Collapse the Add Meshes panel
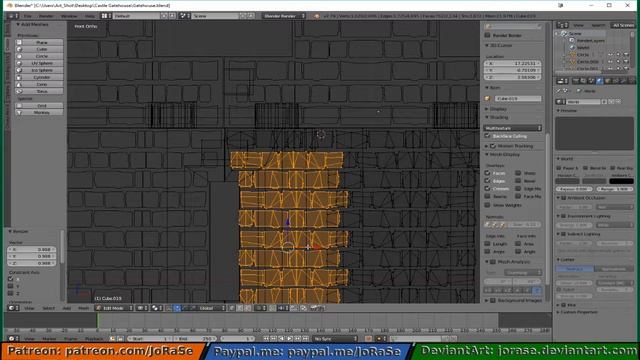Image resolution: width=640 pixels, height=360 pixels. pos(18,25)
